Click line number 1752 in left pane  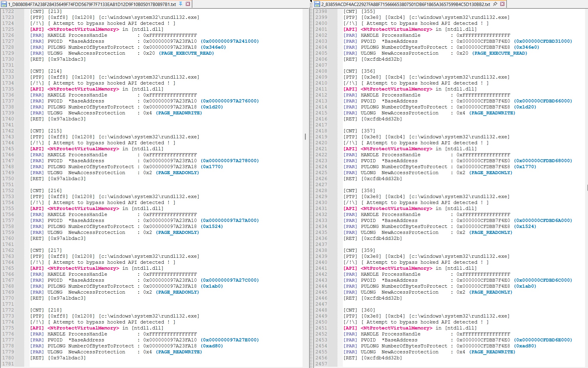[8, 191]
